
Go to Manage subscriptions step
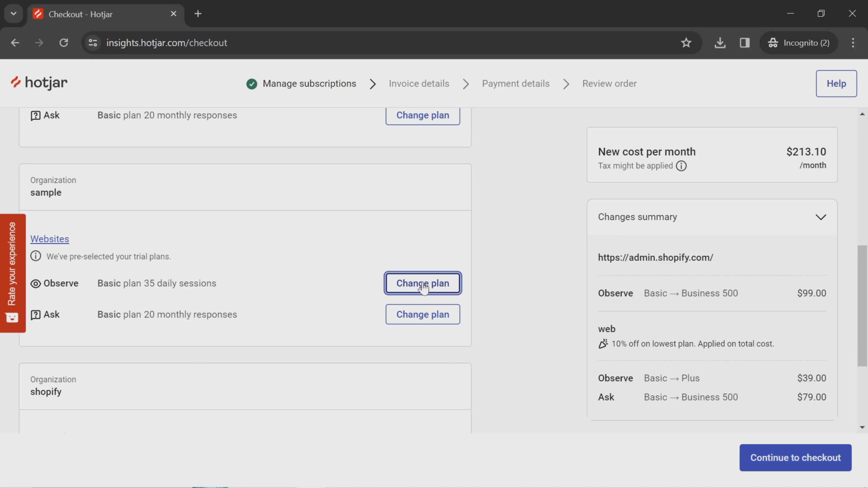pyautogui.click(x=309, y=84)
